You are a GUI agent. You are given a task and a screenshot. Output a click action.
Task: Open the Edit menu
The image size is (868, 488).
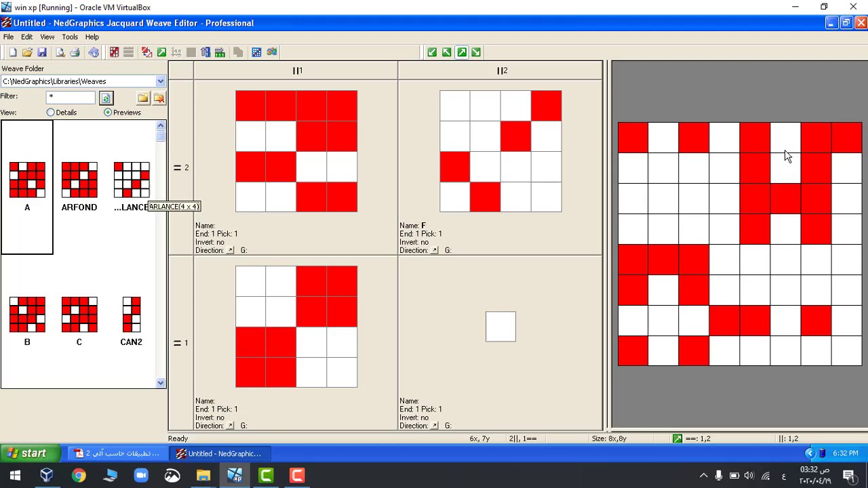click(26, 37)
